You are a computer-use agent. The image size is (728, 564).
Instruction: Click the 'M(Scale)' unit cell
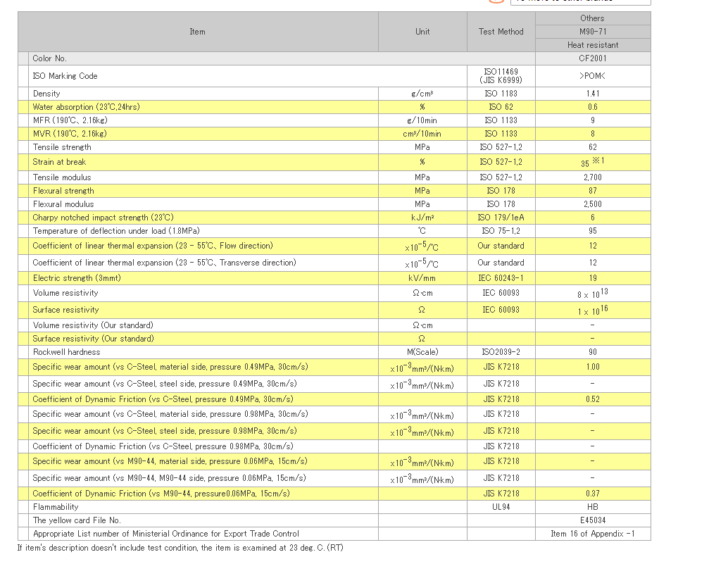click(x=422, y=352)
